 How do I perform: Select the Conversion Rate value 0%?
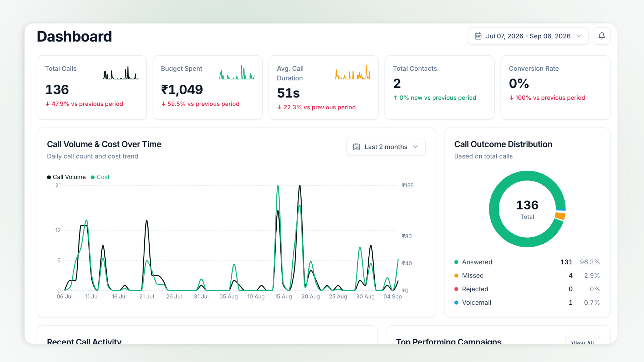[x=519, y=83]
